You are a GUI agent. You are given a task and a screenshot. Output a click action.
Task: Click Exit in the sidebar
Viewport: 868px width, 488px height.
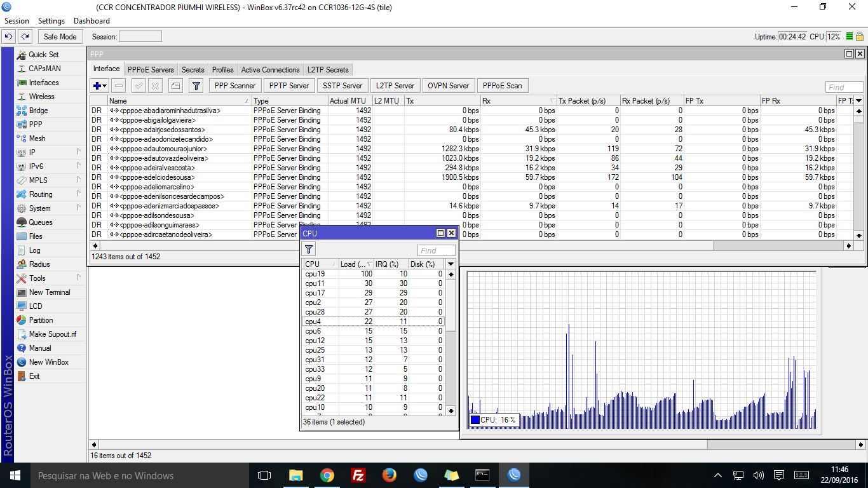[x=34, y=376]
